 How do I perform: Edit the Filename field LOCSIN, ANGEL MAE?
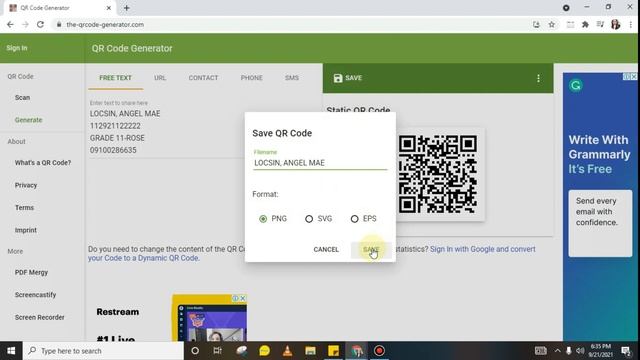pyautogui.click(x=320, y=163)
